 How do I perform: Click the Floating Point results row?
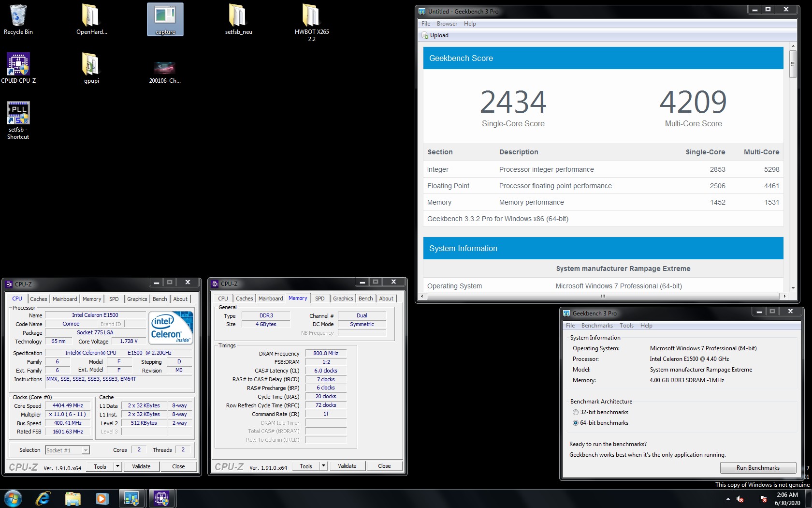tap(603, 186)
